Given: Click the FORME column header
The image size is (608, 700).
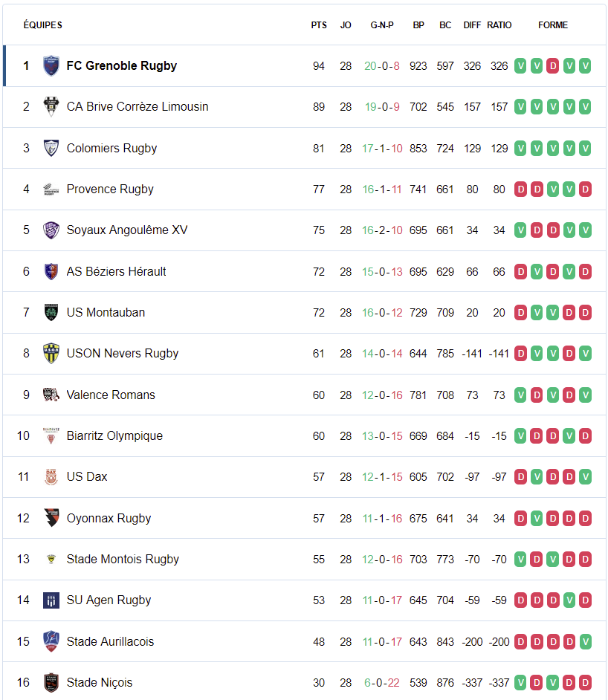Looking at the screenshot, I should (x=553, y=25).
